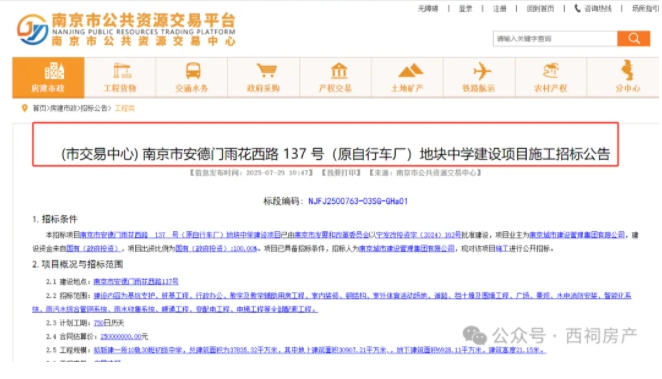
Task: Click the 2.2 招标范围 scope description link
Action: pyautogui.click(x=331, y=302)
